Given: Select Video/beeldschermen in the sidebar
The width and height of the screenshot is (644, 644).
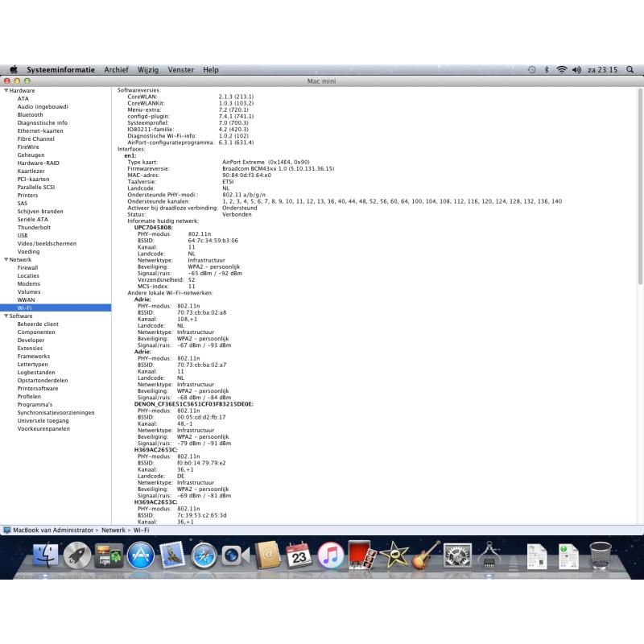Looking at the screenshot, I should (x=47, y=244).
